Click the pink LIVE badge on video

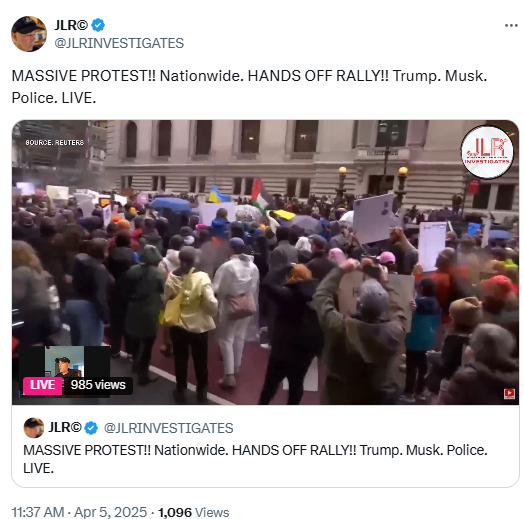[42, 385]
